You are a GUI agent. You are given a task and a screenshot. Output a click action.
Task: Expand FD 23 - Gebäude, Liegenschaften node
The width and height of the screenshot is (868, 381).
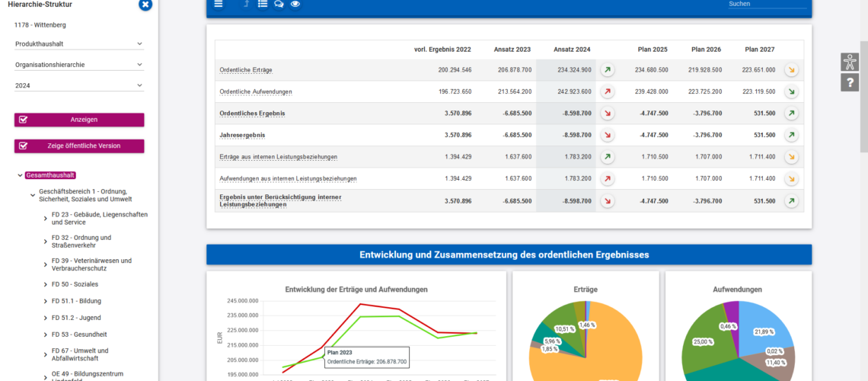[x=46, y=219]
